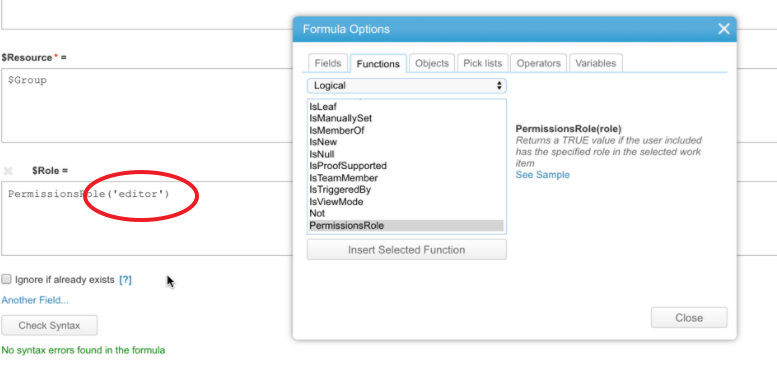Switch to the Objects tab

[x=432, y=63]
